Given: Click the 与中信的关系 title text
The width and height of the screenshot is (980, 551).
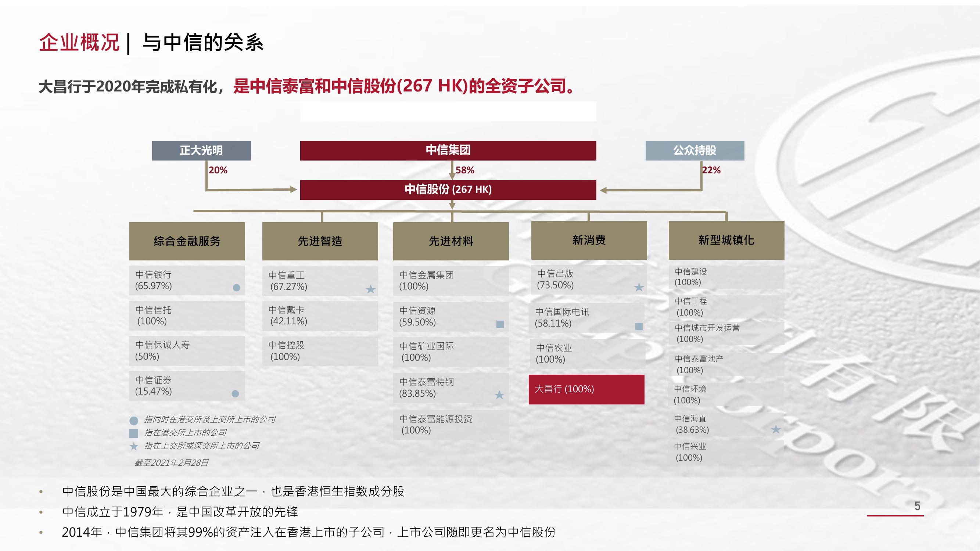Looking at the screenshot, I should [203, 42].
